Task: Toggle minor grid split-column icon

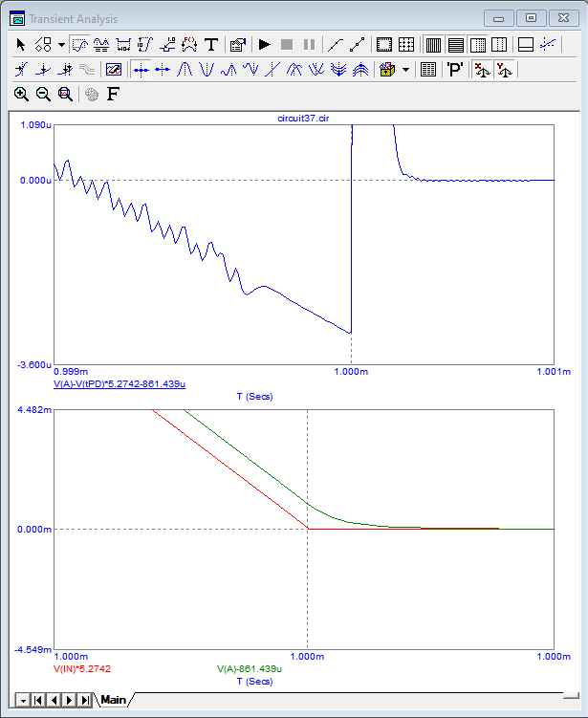Action: 499,44
